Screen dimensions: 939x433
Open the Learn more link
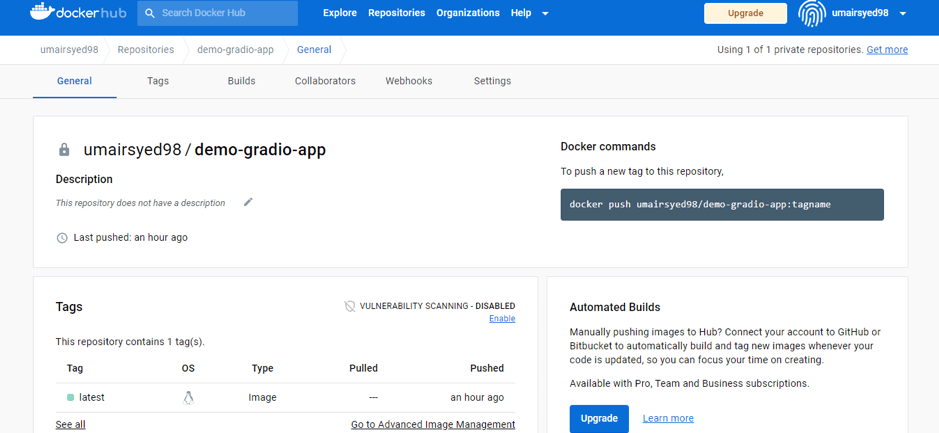tap(668, 418)
